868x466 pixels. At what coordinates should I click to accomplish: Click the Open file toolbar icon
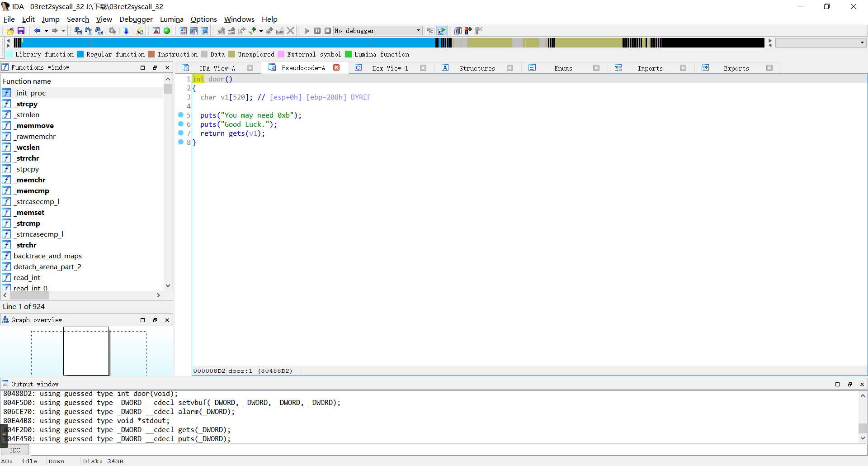10,31
